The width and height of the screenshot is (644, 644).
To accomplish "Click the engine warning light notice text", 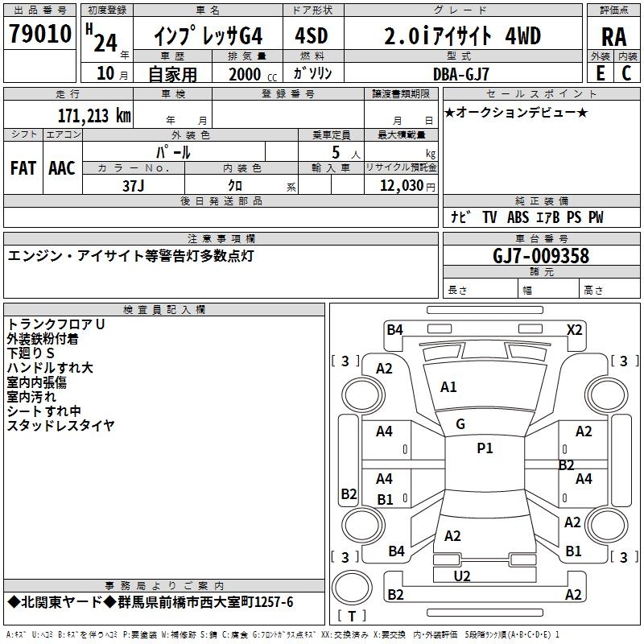I will tap(131, 256).
